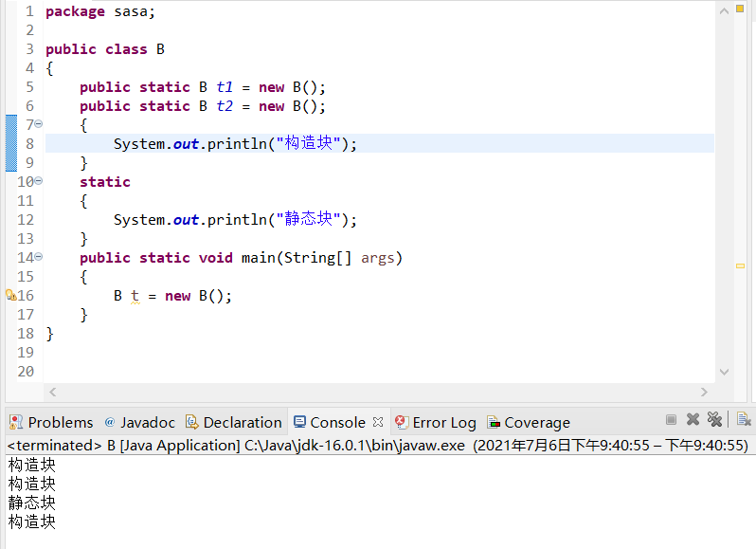The width and height of the screenshot is (756, 549).
Task: Click the Console monitor icon
Action: (x=300, y=422)
